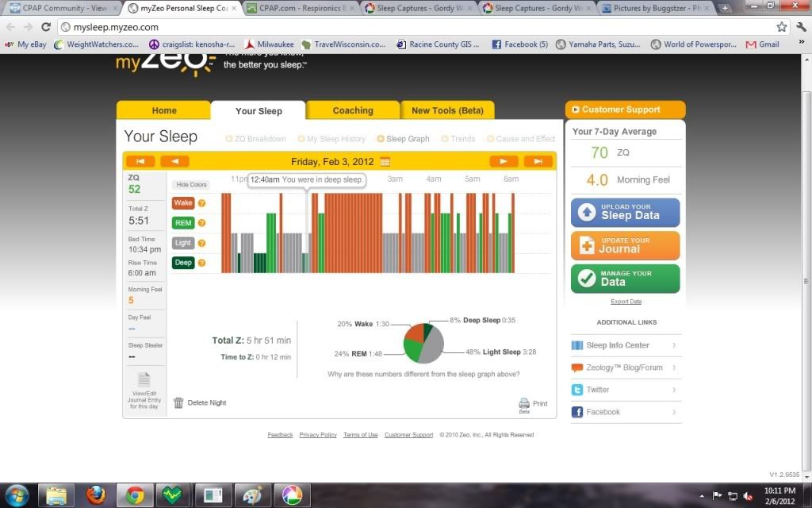The height and width of the screenshot is (508, 812).
Task: Jump to first night arrow button
Action: click(x=140, y=161)
